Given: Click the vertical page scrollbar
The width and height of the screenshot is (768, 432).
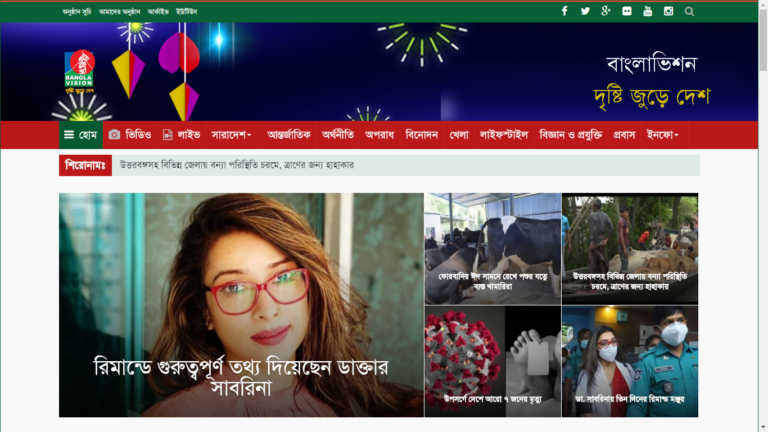Looking at the screenshot, I should point(763,216).
